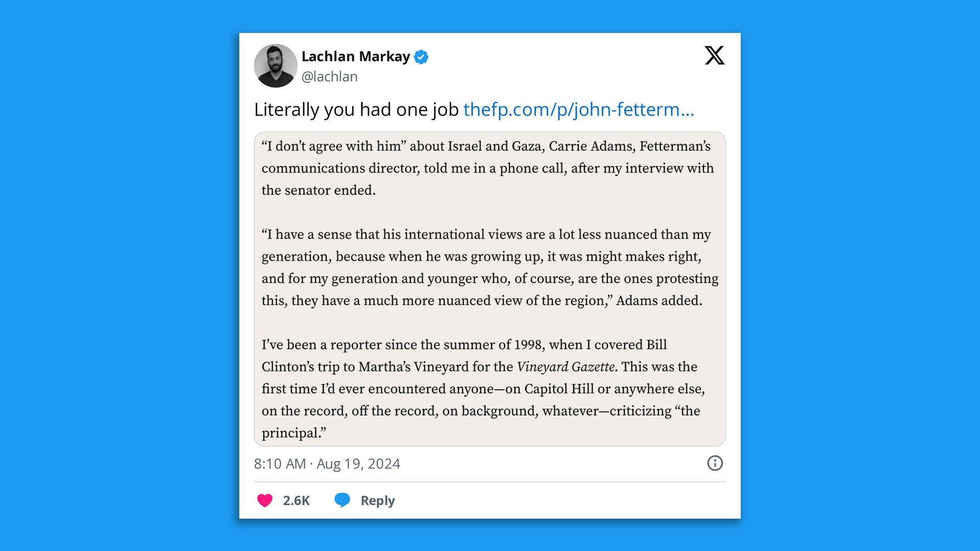Click the 2.6K like count
This screenshot has width=980, height=551.
point(297,500)
